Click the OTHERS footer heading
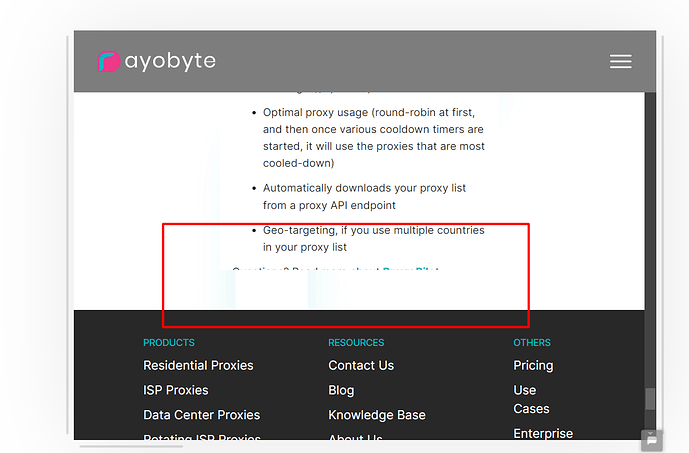 click(532, 343)
